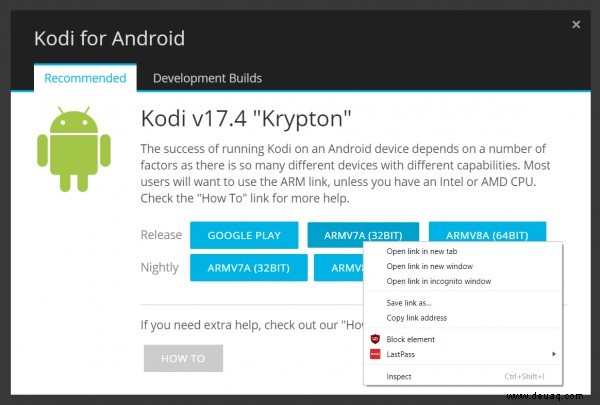The width and height of the screenshot is (600, 405).
Task: Select Save link as... menu entry
Action: coord(463,303)
